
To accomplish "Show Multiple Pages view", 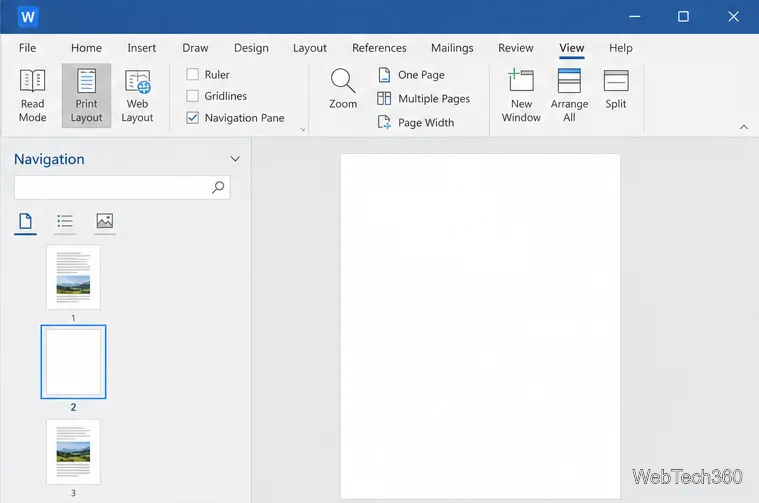I will 424,99.
